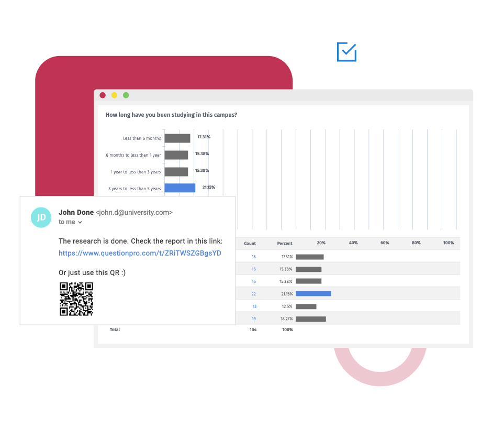Click the green window dot
504x438 pixels.
click(126, 95)
